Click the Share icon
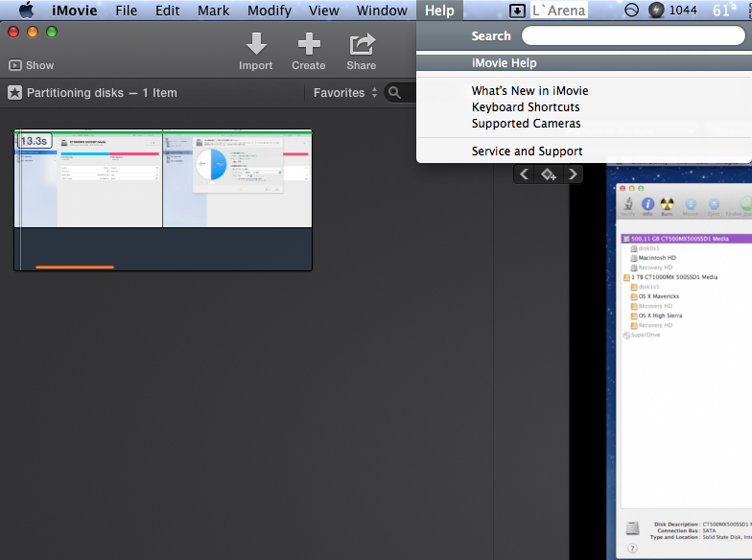The image size is (752, 560). [362, 44]
